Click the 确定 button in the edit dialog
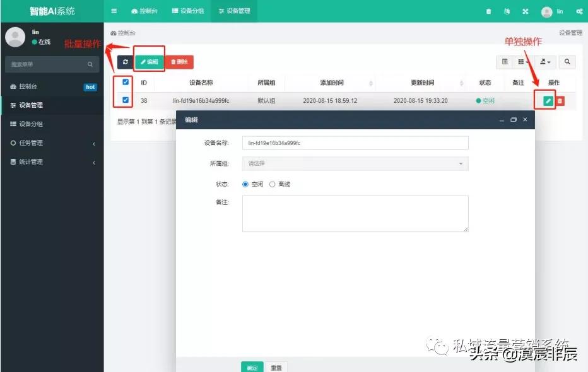Image resolution: width=588 pixels, height=372 pixels. (x=252, y=367)
